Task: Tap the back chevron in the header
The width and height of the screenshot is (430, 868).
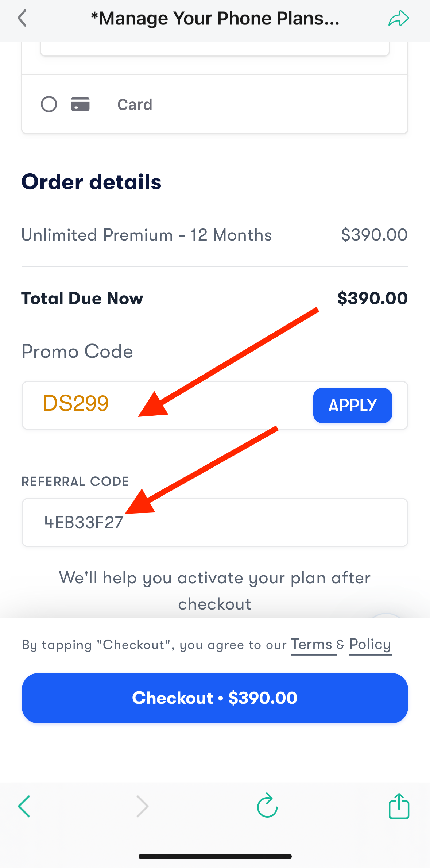Action: (x=22, y=18)
